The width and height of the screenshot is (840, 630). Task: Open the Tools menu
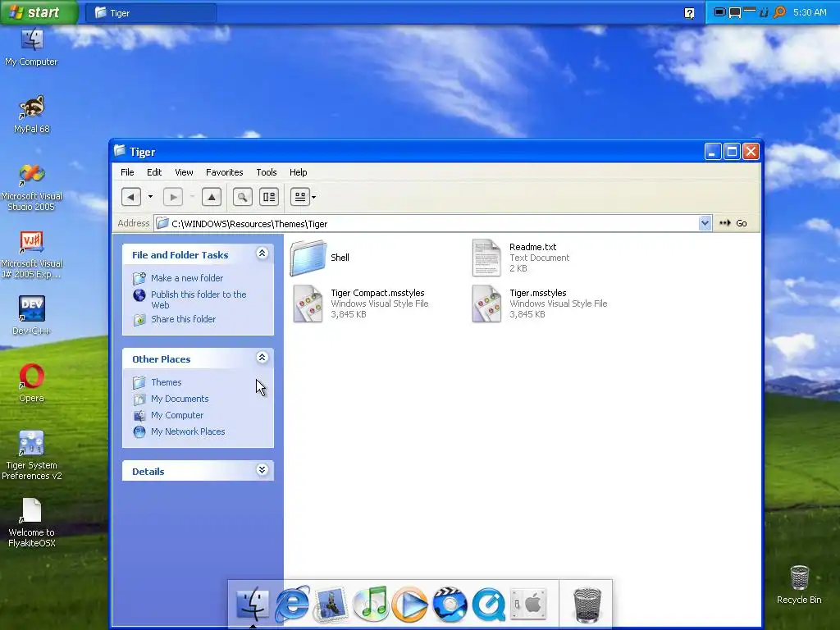(x=267, y=172)
